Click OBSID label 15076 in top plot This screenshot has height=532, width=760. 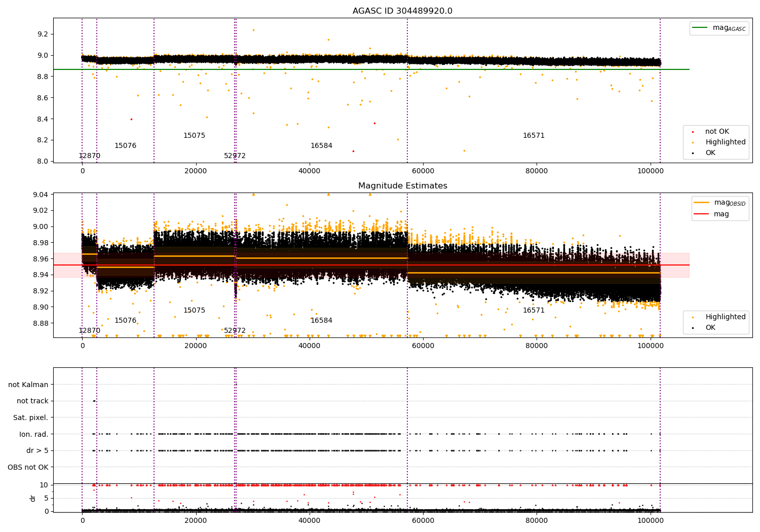pos(125,146)
